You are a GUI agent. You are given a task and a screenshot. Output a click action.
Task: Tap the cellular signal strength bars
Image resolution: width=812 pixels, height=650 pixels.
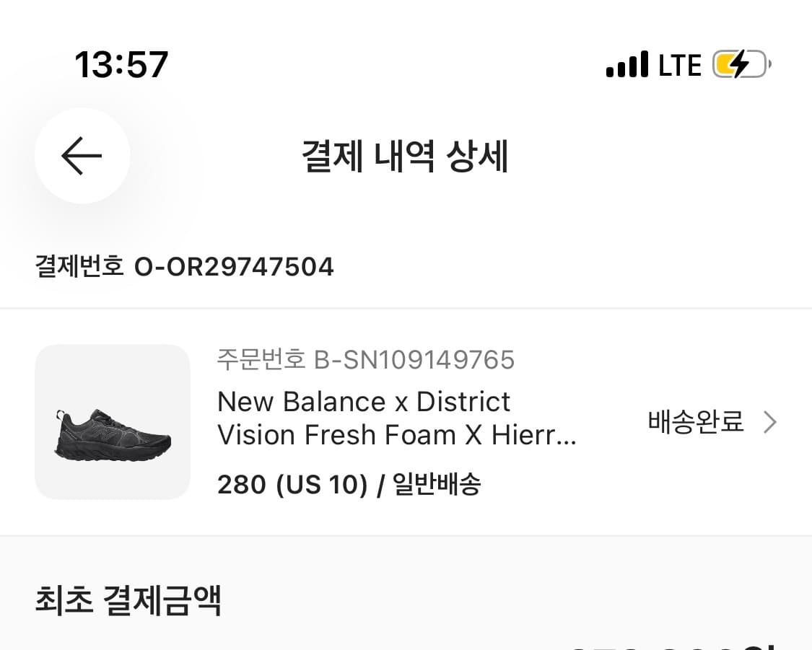626,64
